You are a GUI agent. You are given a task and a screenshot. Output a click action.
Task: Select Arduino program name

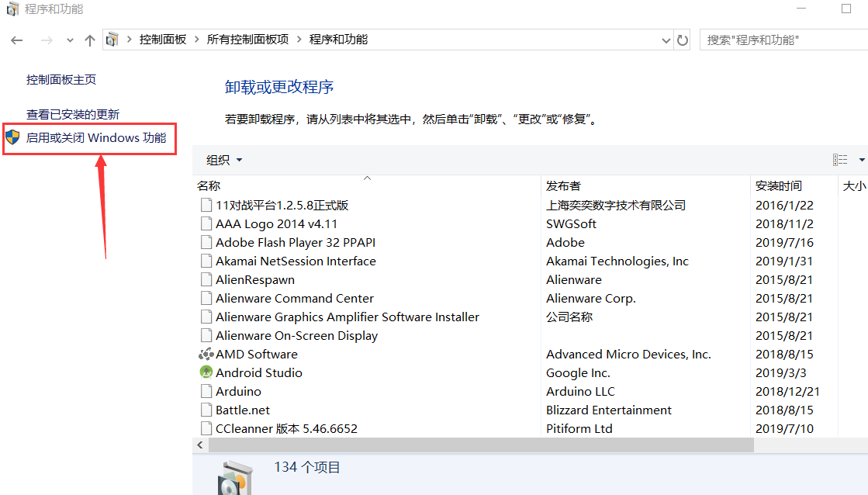tap(238, 392)
